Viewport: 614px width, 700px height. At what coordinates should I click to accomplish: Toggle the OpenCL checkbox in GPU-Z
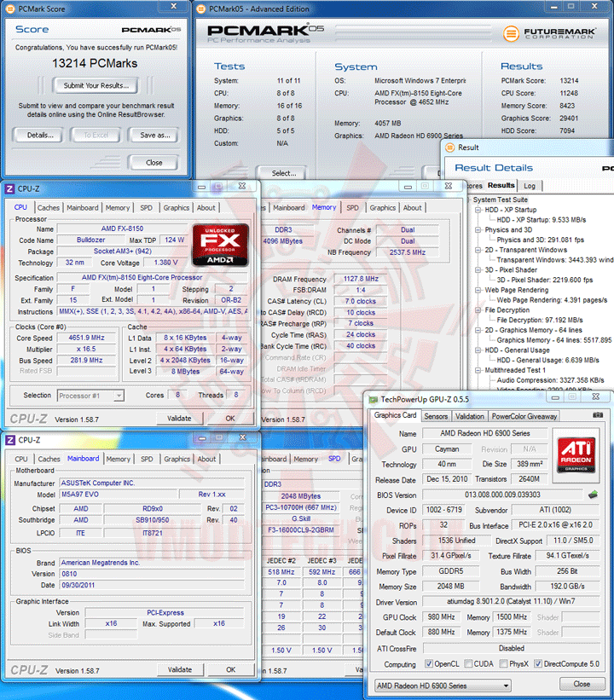(429, 664)
